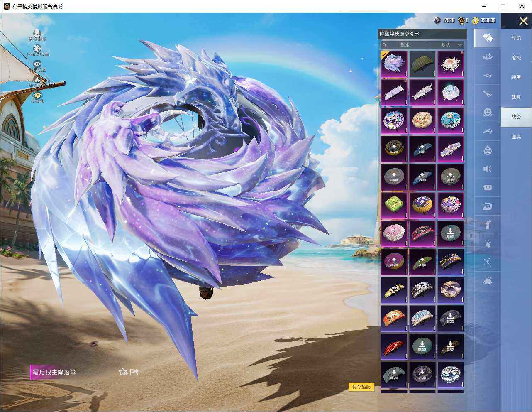This screenshot has width=532, height=412.
Task: Favorite the parachute with the star icon
Action: (x=123, y=372)
